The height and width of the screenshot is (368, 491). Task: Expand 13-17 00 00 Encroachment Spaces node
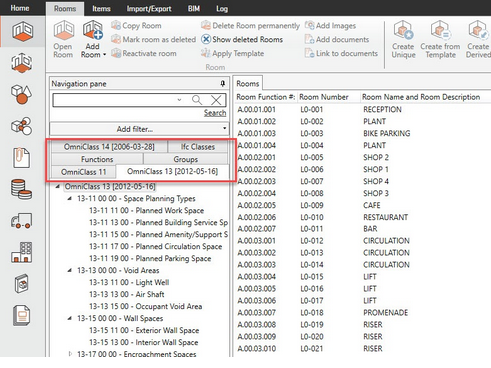(x=70, y=354)
